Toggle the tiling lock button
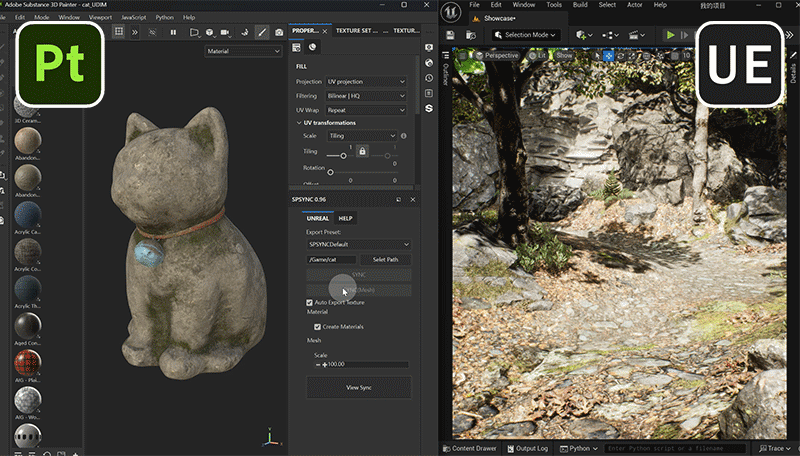The height and width of the screenshot is (456, 800). pos(362,151)
